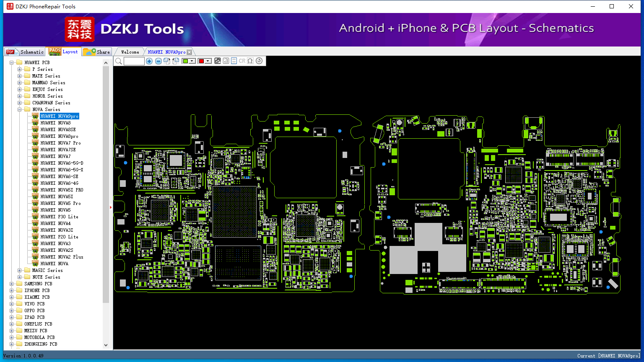Viewport: 644px width, 362px height.
Task: Click inside the toolbar search text box
Action: 134,61
